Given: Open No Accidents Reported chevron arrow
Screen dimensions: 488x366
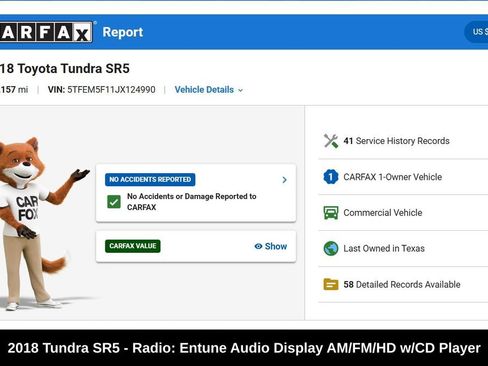Looking at the screenshot, I should pos(284,180).
